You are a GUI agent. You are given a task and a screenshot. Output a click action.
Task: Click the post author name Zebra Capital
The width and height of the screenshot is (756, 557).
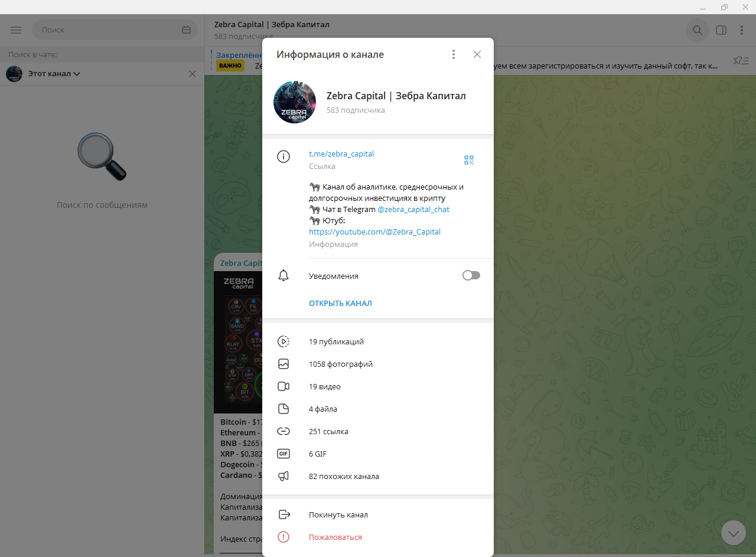(241, 263)
